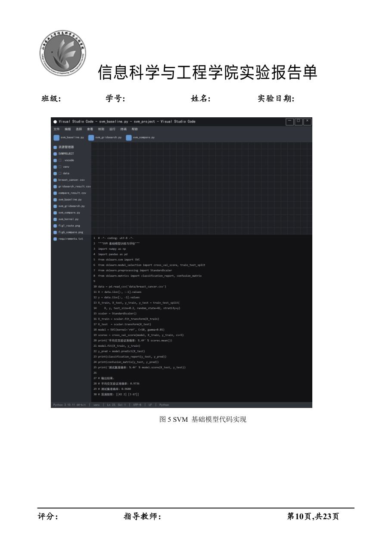Click the line 23 classification_report print
Screen dimensions: 392x555
(x=132, y=357)
